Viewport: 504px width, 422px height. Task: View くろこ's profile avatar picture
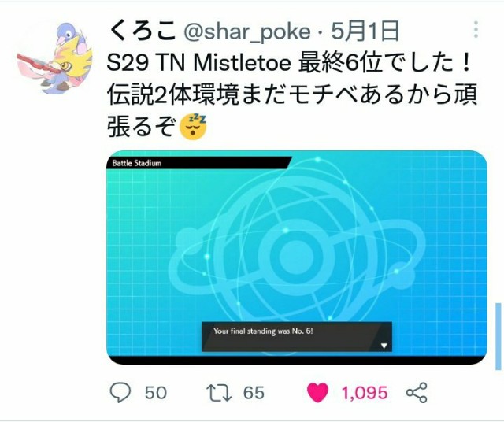point(54,57)
